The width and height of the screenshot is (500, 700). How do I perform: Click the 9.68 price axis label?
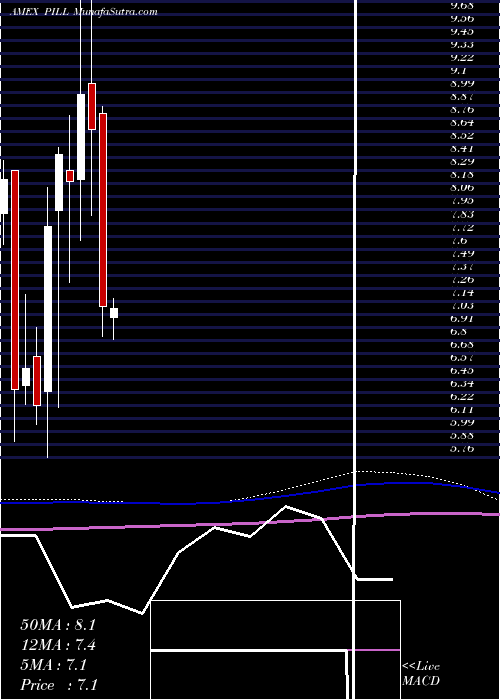tap(462, 5)
